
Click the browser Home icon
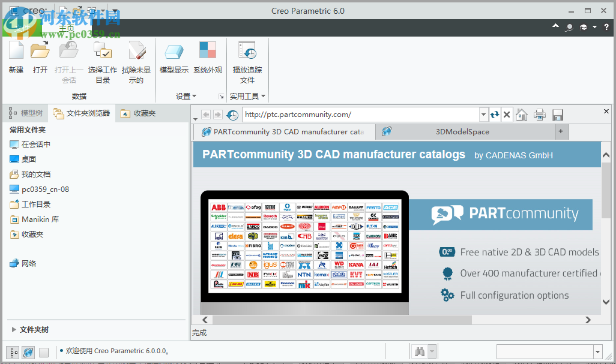(x=521, y=114)
